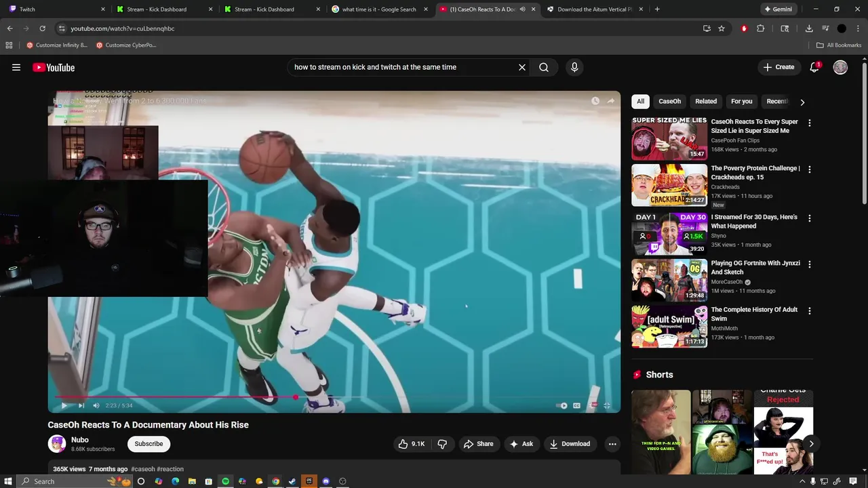Viewport: 868px width, 488px height.
Task: Open options for Streamed 30 Days video
Action: 809,218
